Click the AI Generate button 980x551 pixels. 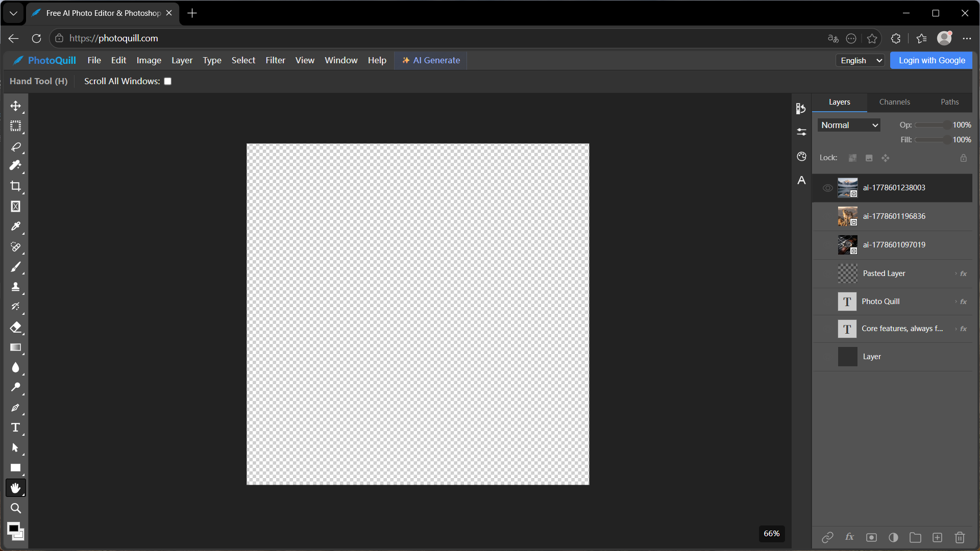[431, 60]
